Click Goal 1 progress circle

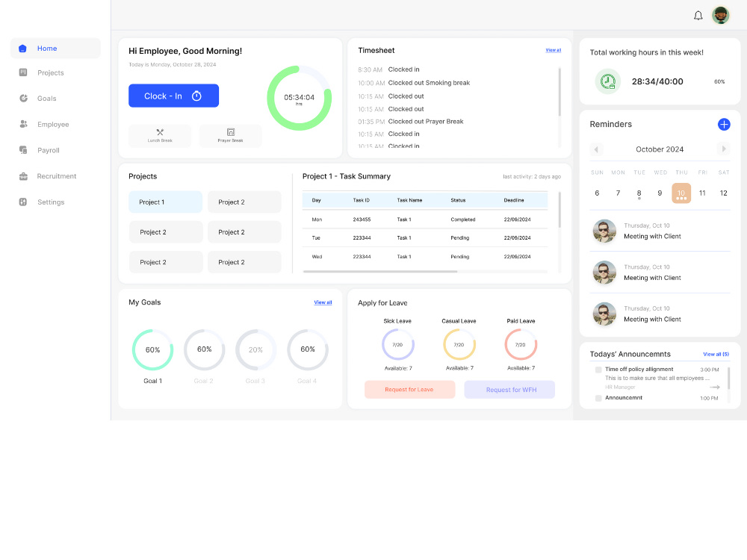click(152, 349)
